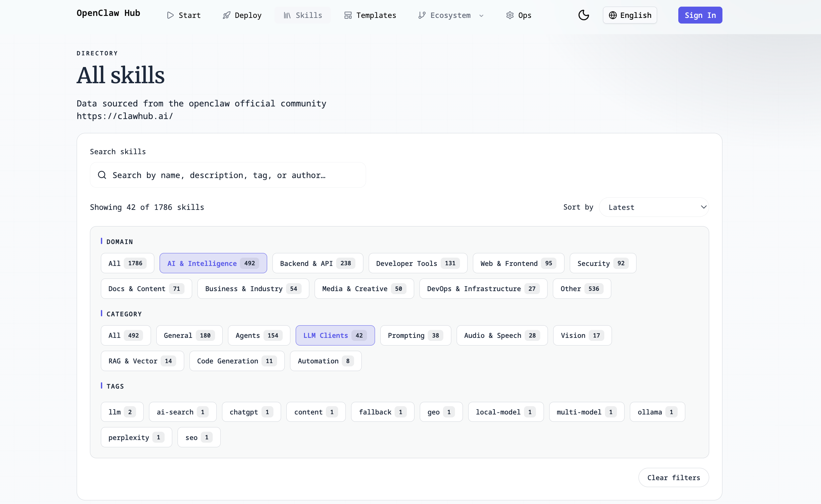This screenshot has width=821, height=504.
Task: Click the globe icon next to English
Action: click(x=613, y=15)
